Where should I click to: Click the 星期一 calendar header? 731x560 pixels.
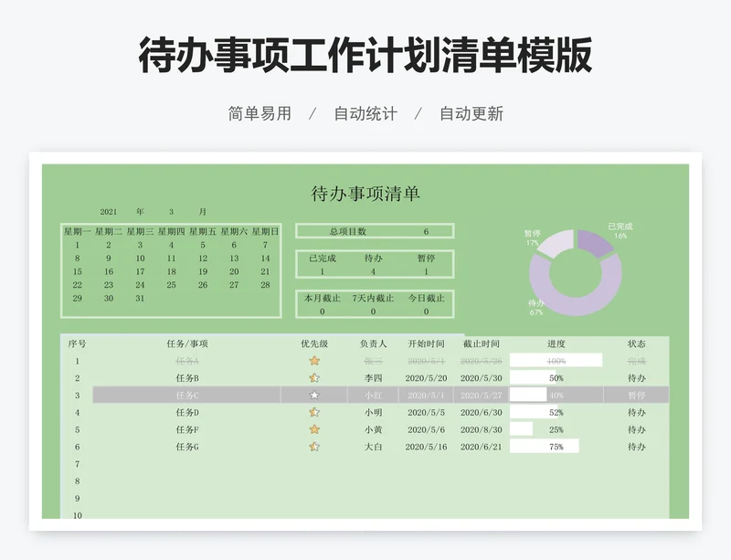(78, 231)
